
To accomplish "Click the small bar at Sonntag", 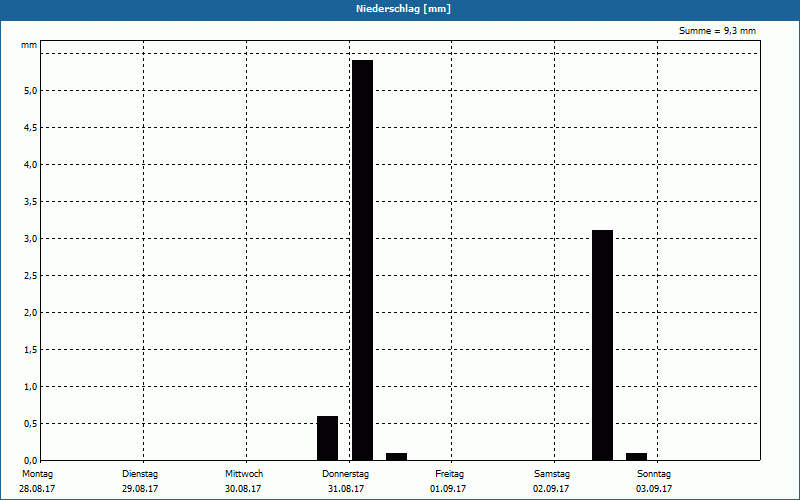I will 636,457.
